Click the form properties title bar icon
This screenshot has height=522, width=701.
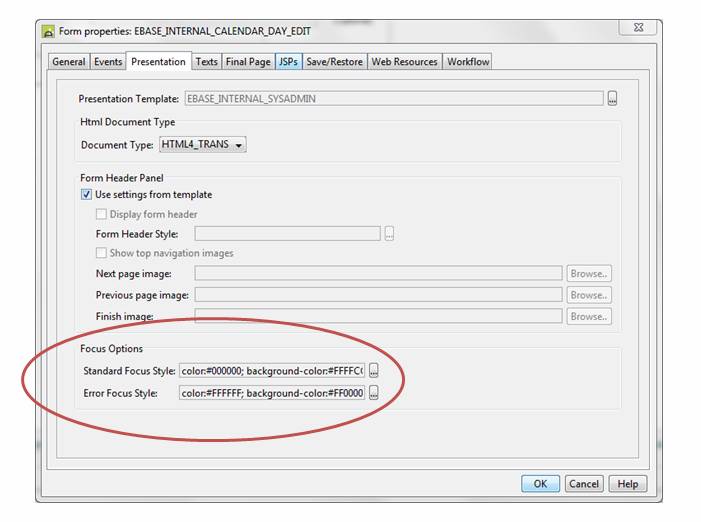point(47,31)
